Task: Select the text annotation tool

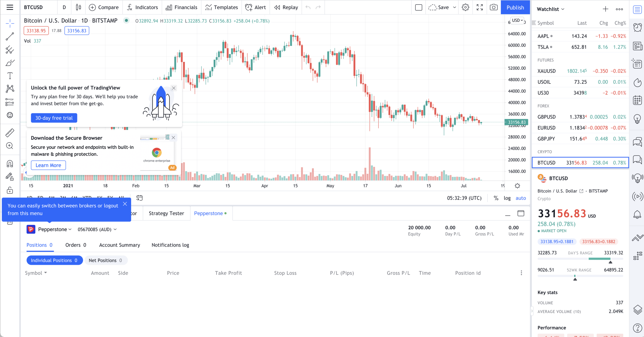Action: (10, 76)
